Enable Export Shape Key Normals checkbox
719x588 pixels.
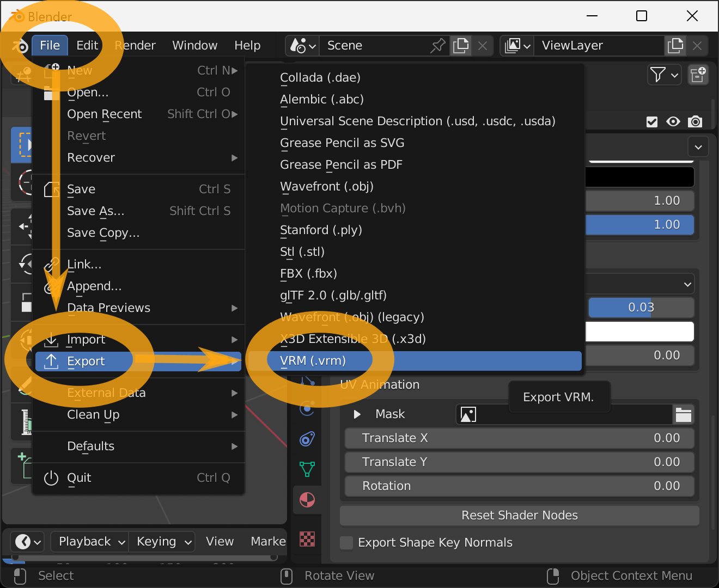point(346,543)
